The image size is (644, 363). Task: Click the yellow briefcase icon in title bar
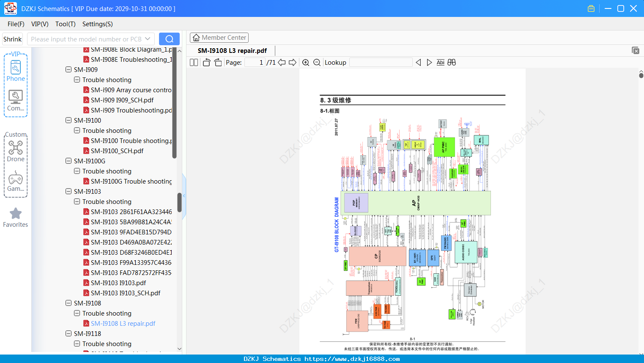tap(591, 8)
